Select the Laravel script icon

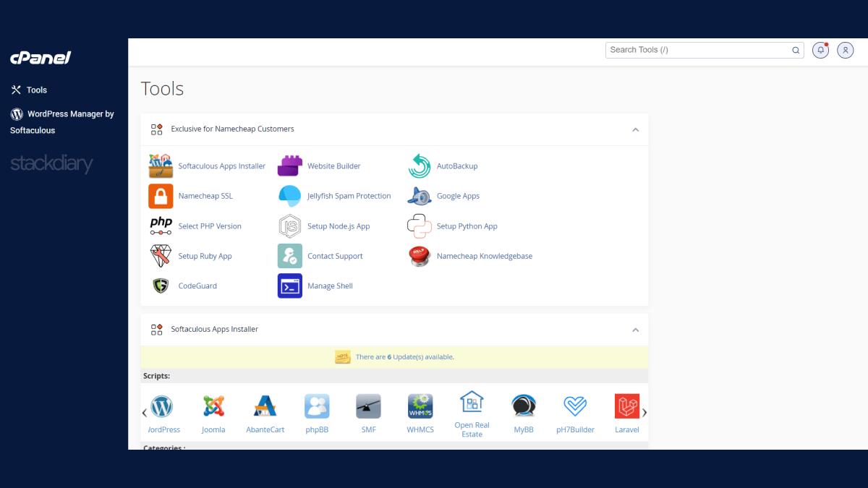(627, 406)
